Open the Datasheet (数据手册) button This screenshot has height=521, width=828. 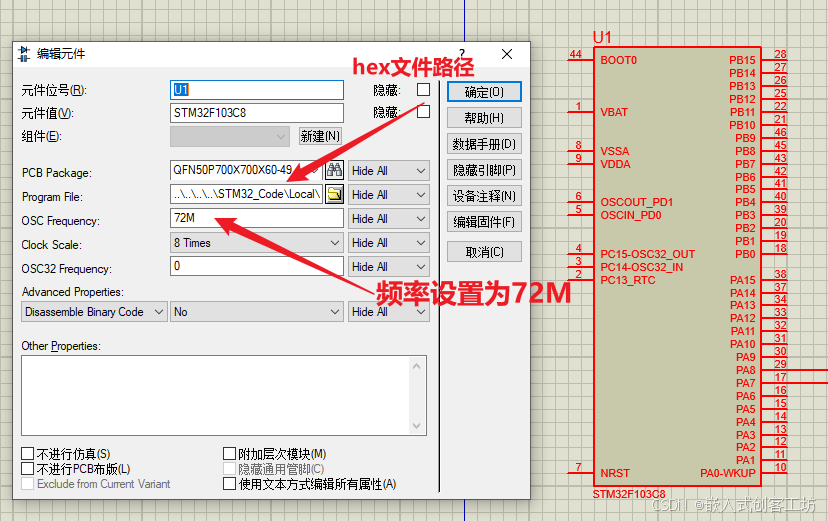coord(484,144)
